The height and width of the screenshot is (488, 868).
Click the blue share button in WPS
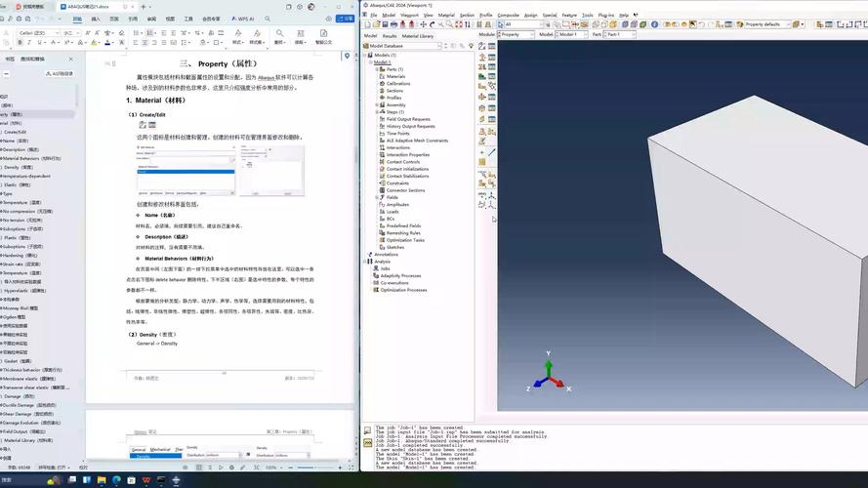click(x=345, y=19)
